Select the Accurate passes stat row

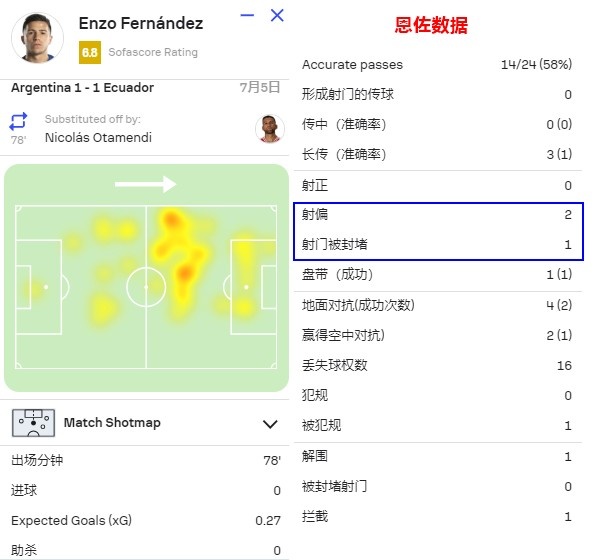(x=437, y=65)
